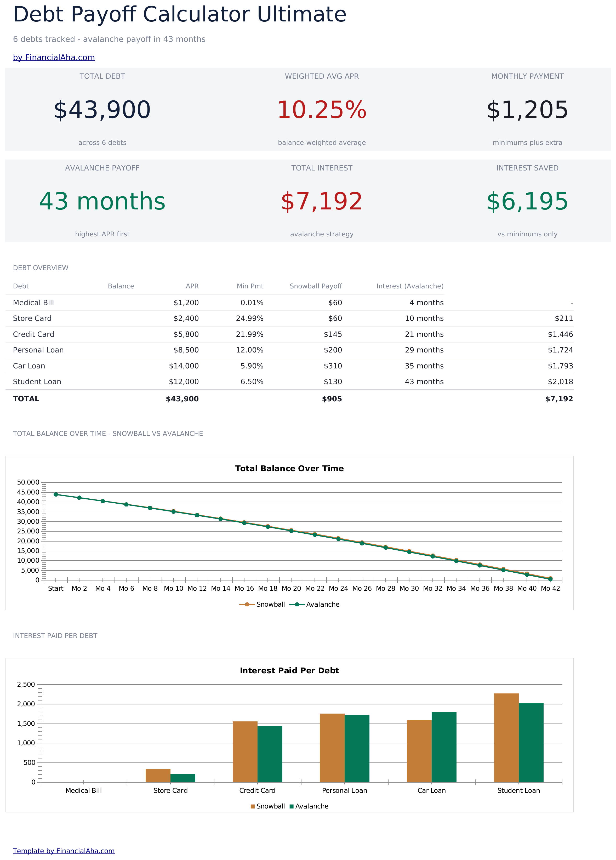Viewport: 616px width, 860px height.
Task: Open 'Template by FinancialAha.com' footer link
Action: 64,851
